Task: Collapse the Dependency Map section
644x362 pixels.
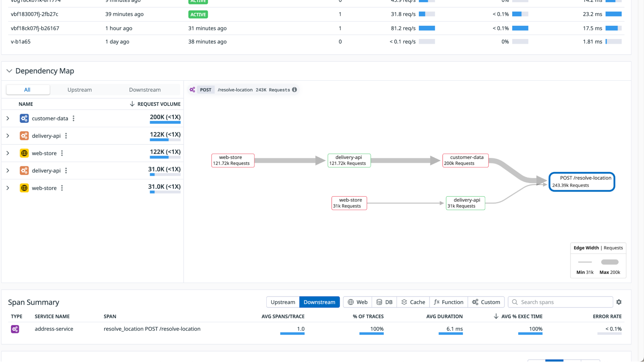Action: point(9,71)
